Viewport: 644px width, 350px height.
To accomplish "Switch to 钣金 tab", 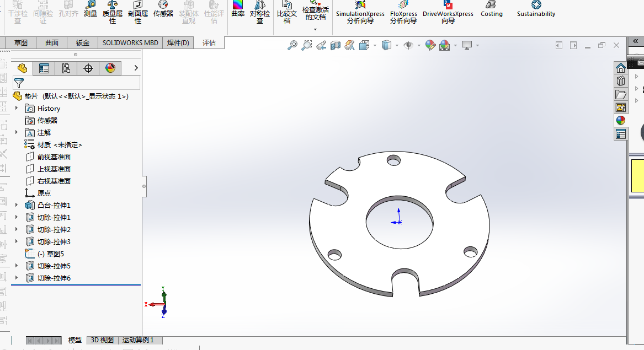I will pos(83,42).
